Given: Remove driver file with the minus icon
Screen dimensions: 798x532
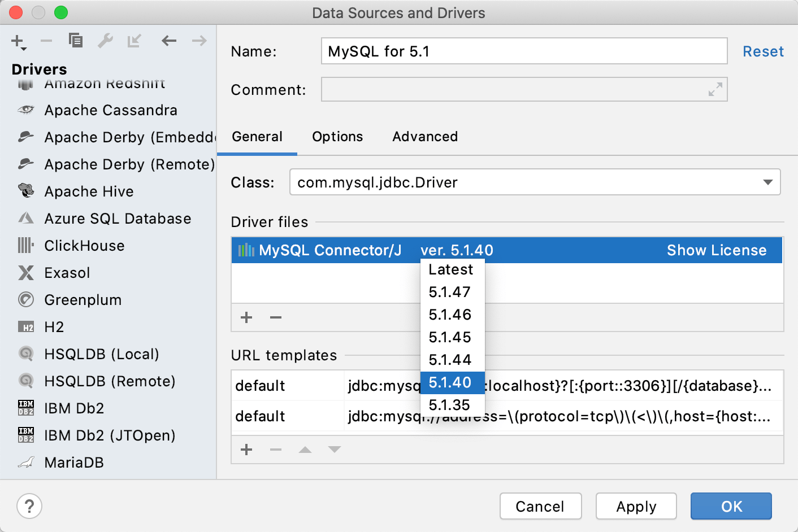Looking at the screenshot, I should click(x=276, y=317).
